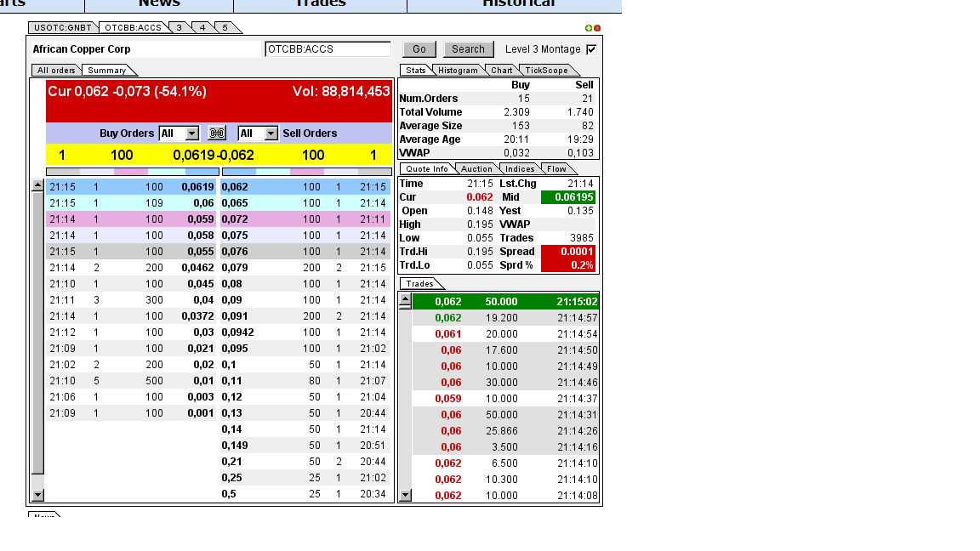Open the Trades top navigation item
Screen dimensions: 980x551
320,3
